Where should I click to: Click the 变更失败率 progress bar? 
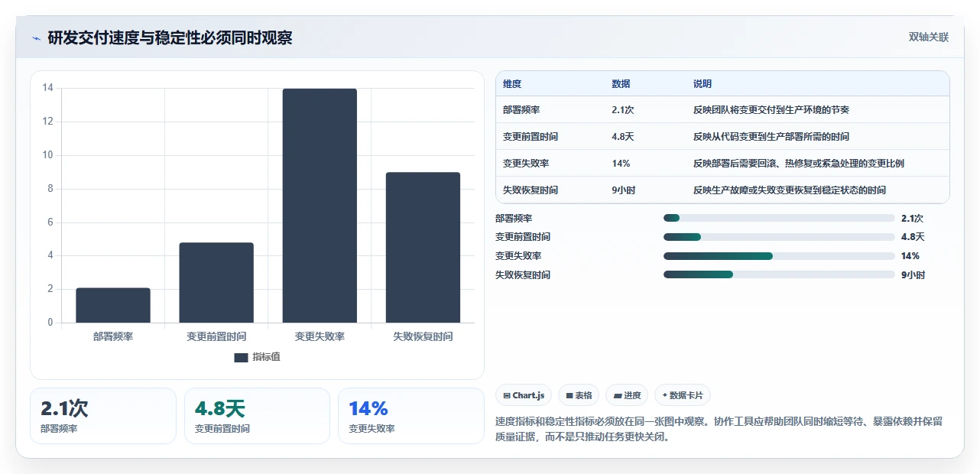(x=779, y=255)
